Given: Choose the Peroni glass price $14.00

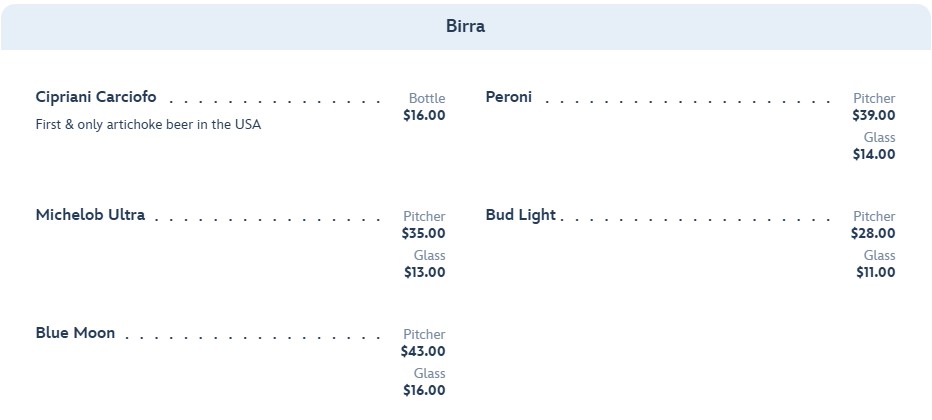Looking at the screenshot, I should (x=874, y=154).
